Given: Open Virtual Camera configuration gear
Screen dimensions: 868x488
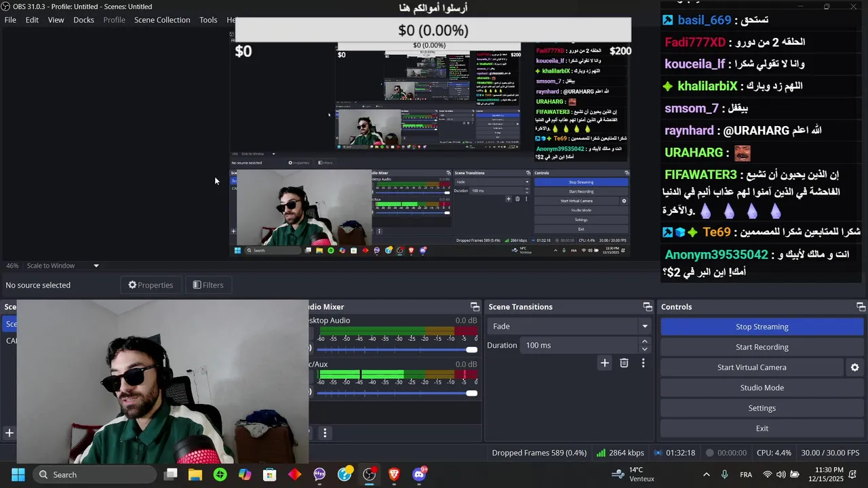Looking at the screenshot, I should [x=854, y=367].
